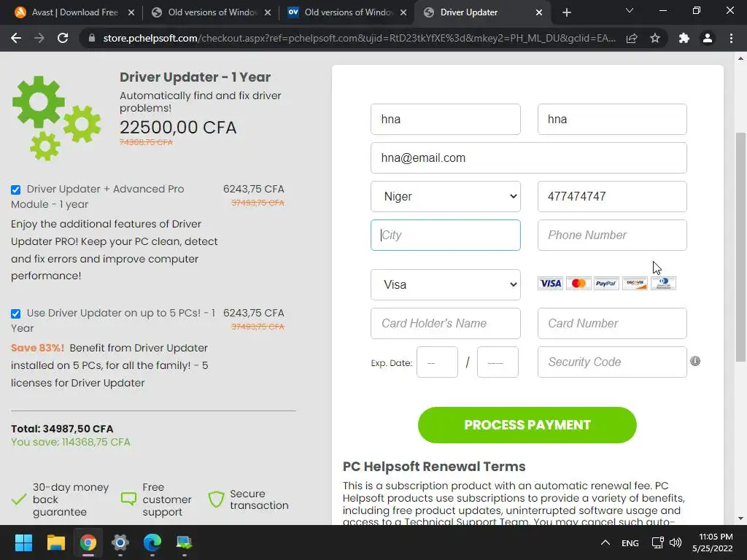Click the security code info icon
Viewport: 747px width, 560px height.
pos(695,362)
